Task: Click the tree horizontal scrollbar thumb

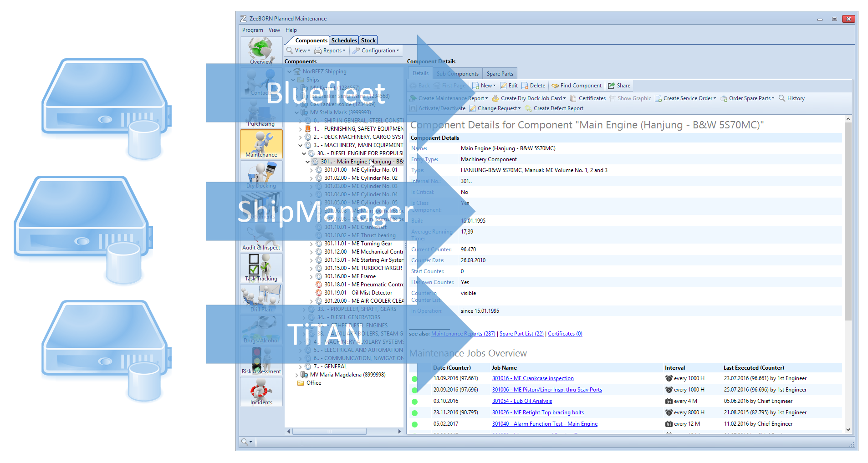Action: click(329, 432)
